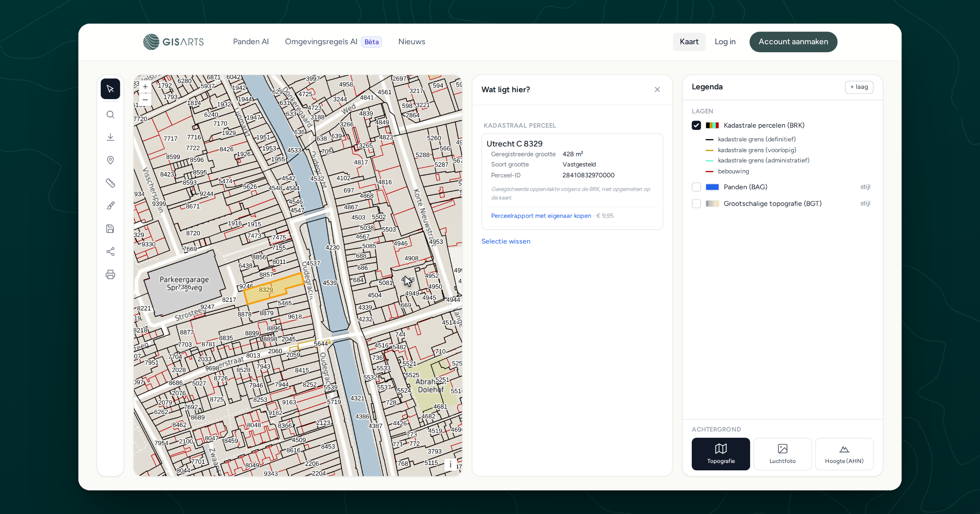Screen dimensions: 980x514
Task: Close the 'Wat ligt hier?' panel
Action: click(x=657, y=90)
